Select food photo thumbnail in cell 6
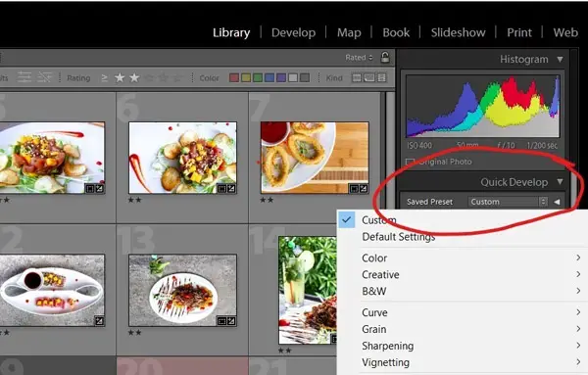This screenshot has width=588, height=375. tap(182, 158)
